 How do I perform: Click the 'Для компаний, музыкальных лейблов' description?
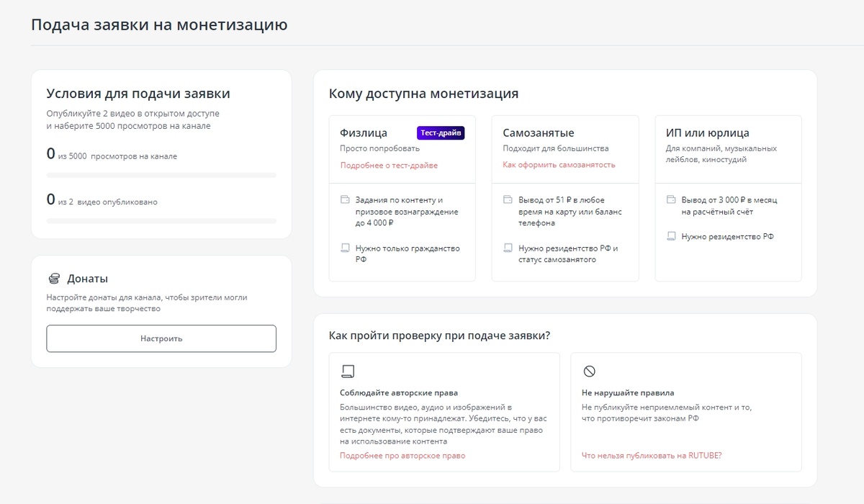pyautogui.click(x=721, y=154)
